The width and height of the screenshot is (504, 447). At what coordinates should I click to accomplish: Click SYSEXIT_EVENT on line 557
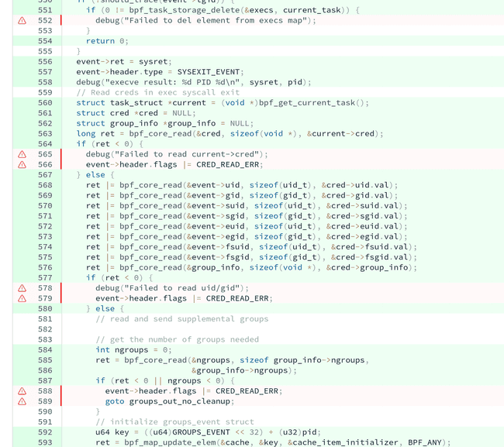click(209, 72)
